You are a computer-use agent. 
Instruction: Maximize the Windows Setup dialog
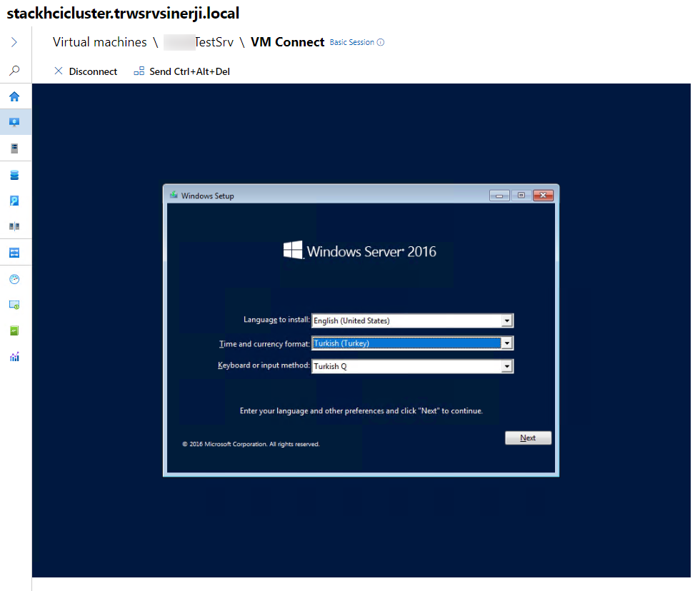(x=521, y=196)
